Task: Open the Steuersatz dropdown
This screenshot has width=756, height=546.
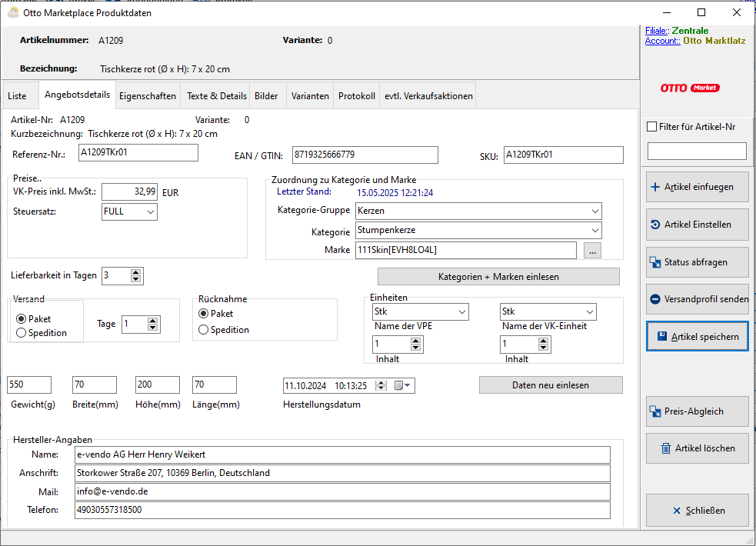Action: tap(151, 212)
